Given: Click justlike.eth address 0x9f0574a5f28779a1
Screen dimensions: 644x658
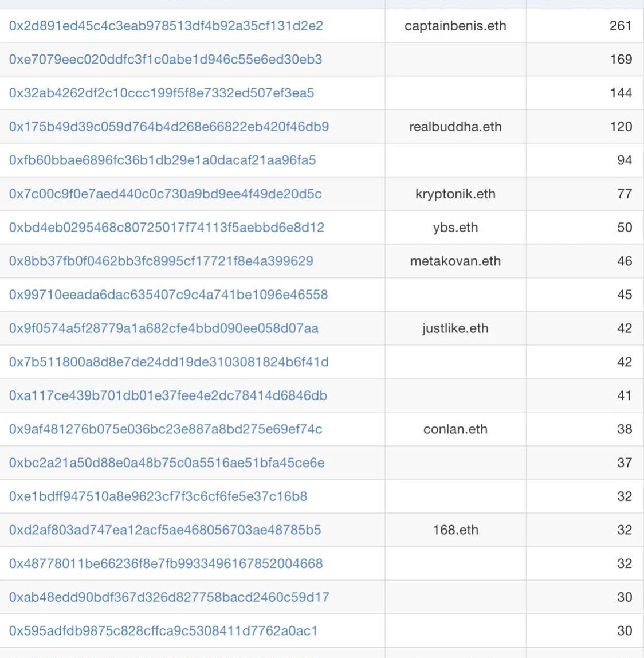Looking at the screenshot, I should pyautogui.click(x=164, y=328).
